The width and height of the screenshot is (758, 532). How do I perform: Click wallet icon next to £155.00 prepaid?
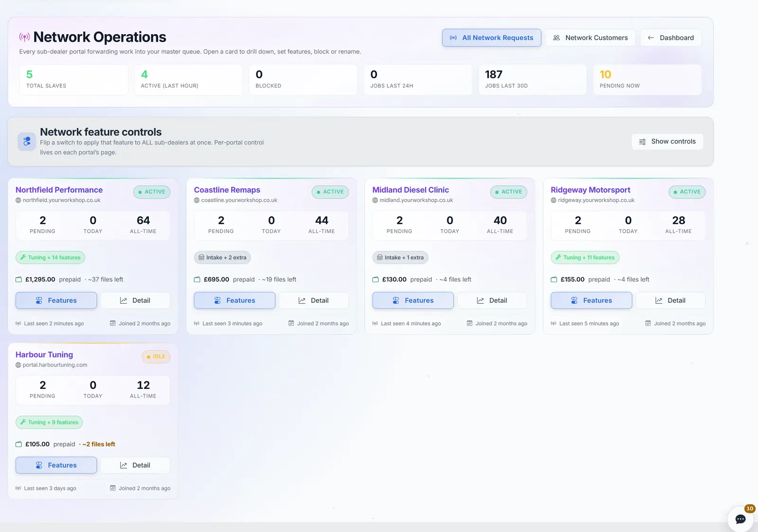coord(554,280)
